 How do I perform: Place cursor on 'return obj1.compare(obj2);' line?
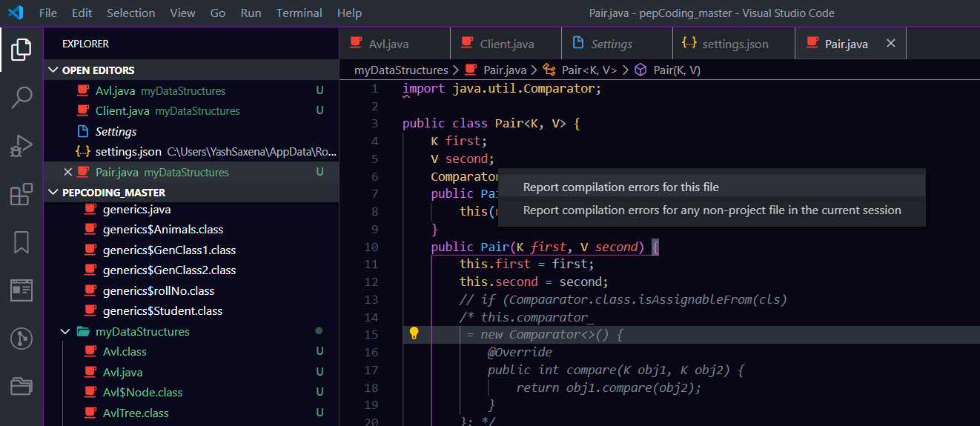point(609,387)
